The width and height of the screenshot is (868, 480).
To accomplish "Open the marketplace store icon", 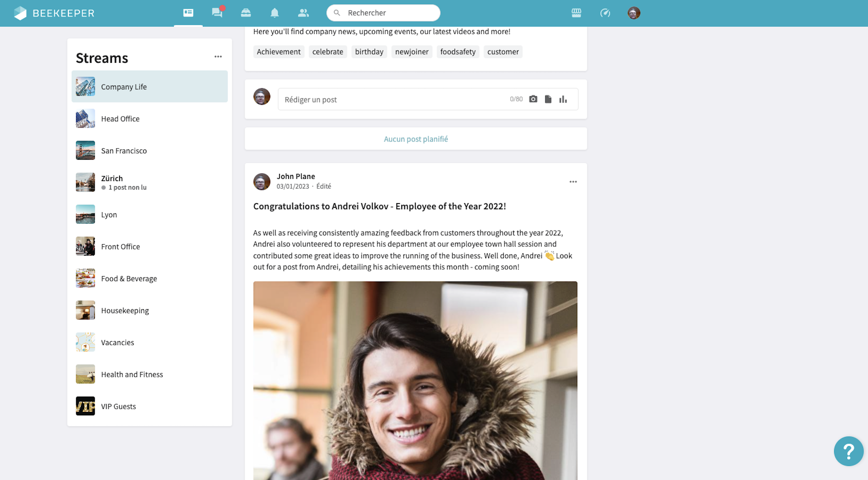I will point(576,13).
